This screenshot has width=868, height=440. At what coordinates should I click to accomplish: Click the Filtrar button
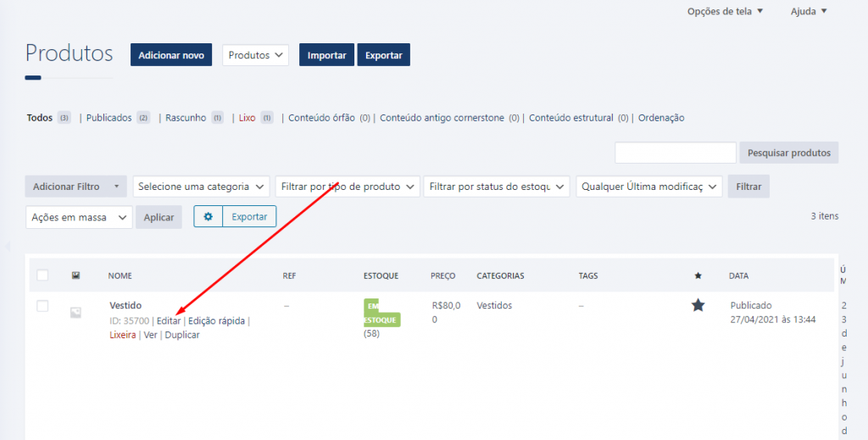(748, 187)
